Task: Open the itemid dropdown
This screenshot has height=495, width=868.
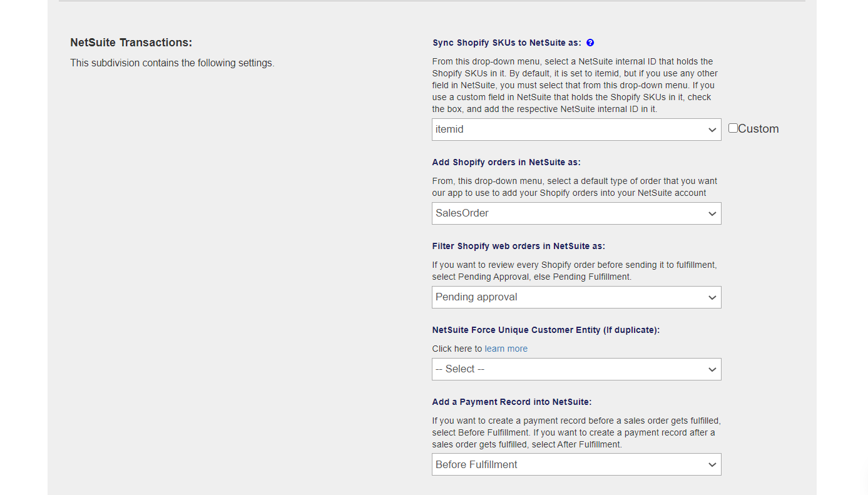Action: pos(576,130)
